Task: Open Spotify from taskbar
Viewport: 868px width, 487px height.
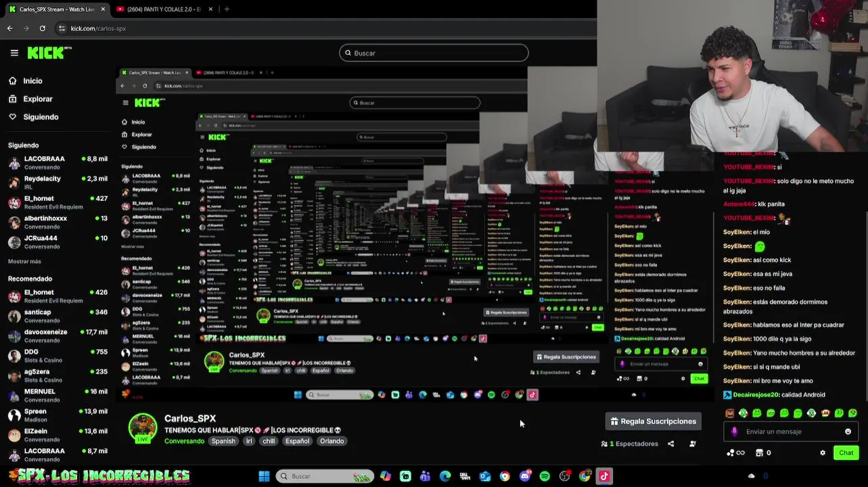Action: pos(545,476)
